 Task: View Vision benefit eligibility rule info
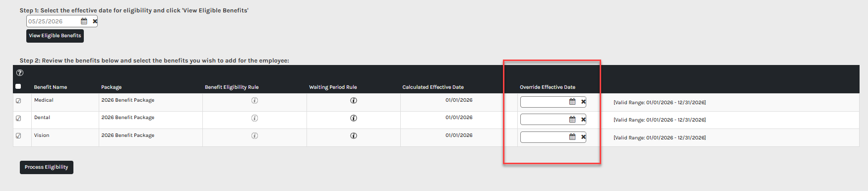pyautogui.click(x=254, y=135)
